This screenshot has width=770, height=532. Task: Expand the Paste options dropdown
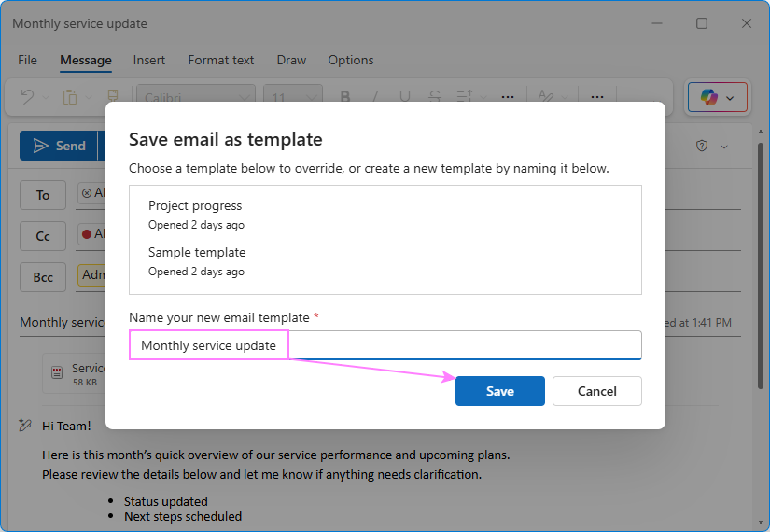[89, 97]
